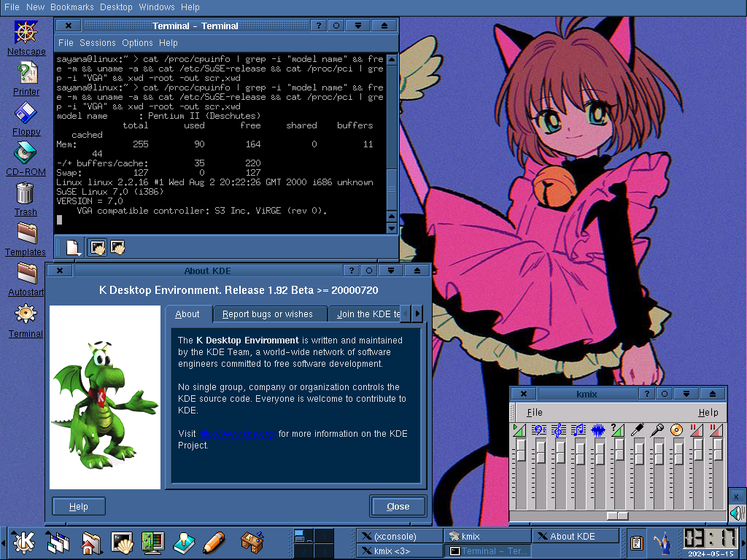Switch to the second terminal session icon

(x=117, y=248)
